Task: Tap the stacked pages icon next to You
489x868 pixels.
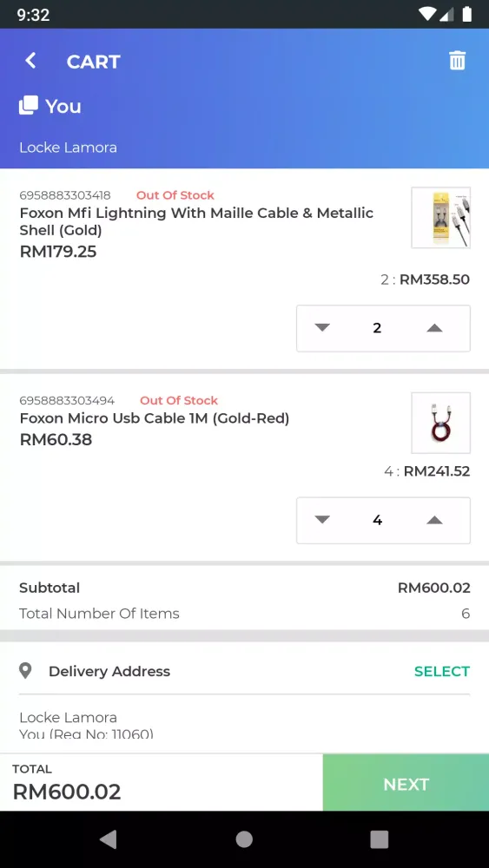Action: [29, 105]
